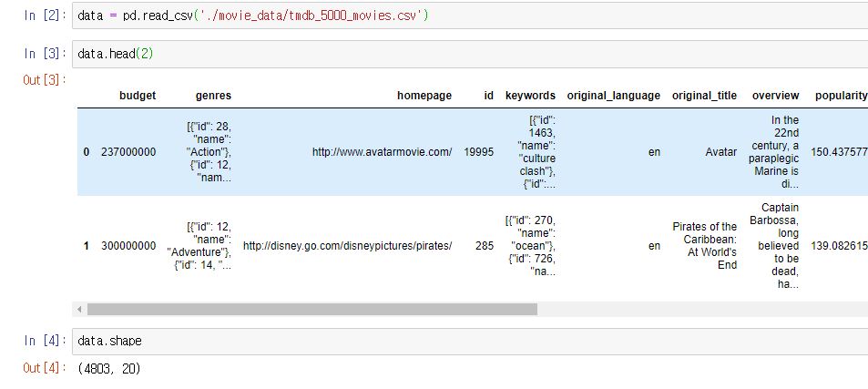Click the Adventure genres cell in row 1
The image size is (868, 389).
[199, 246]
